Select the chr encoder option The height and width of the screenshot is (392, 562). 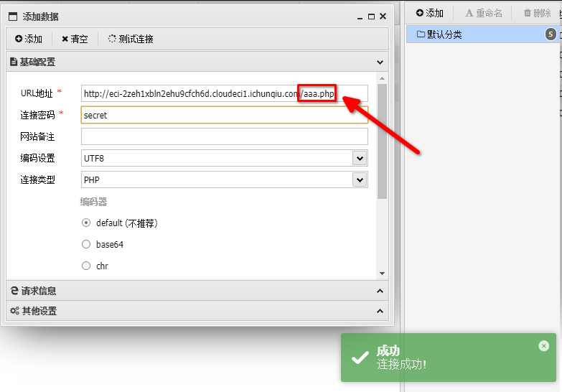pos(87,266)
